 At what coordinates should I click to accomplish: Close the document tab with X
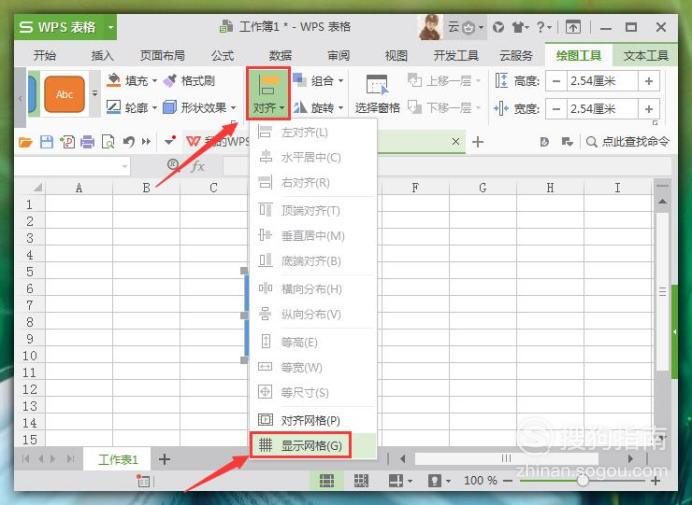[455, 142]
